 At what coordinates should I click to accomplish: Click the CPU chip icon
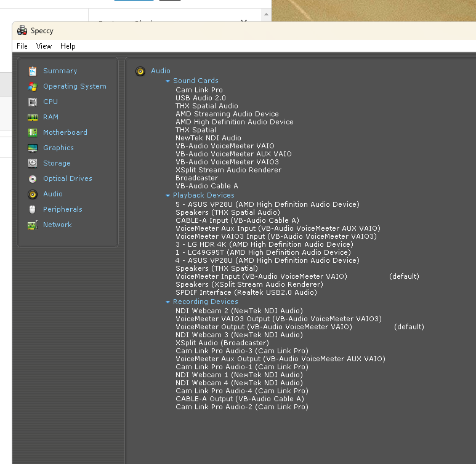(x=33, y=102)
